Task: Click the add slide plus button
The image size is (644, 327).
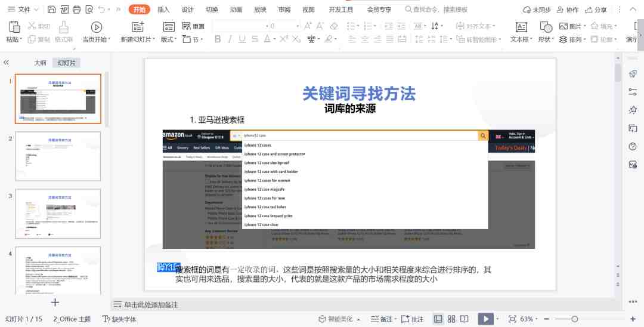Action: (x=55, y=303)
